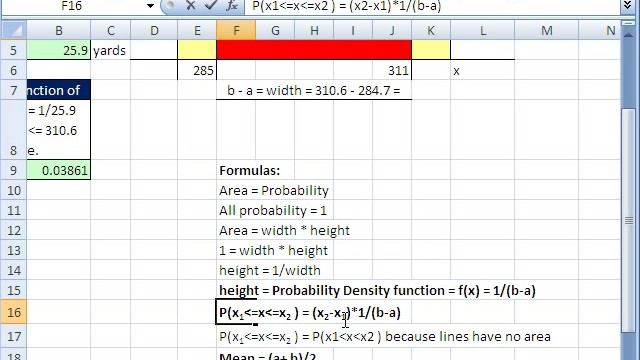Click the red merged bar in row 5
Viewport: 640px width, 360px height.
coord(314,49)
